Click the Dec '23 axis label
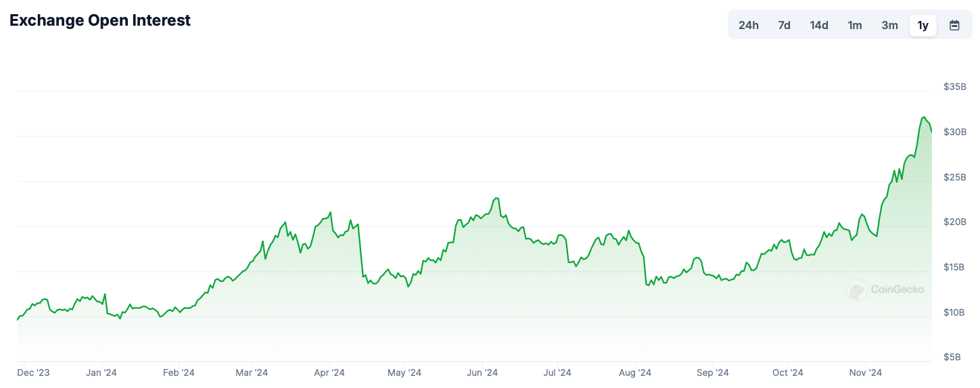Screen dimensions: 980x388 click(34, 372)
